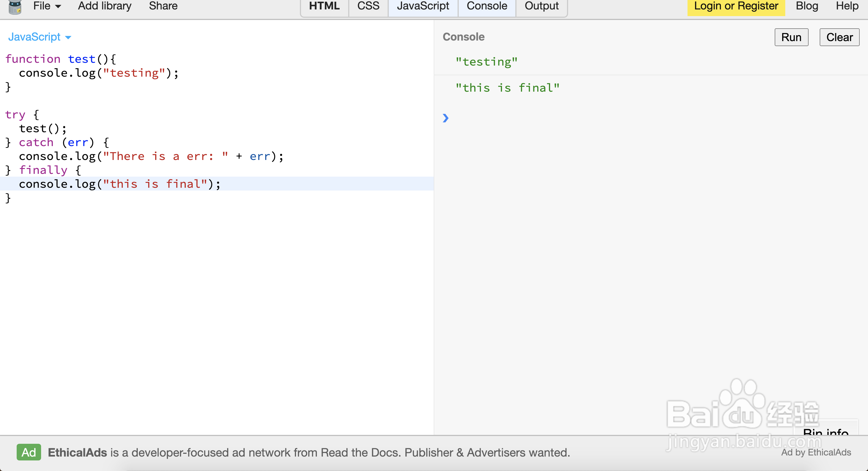Open the Blog link
Viewport: 868px width, 471px height.
(x=807, y=6)
